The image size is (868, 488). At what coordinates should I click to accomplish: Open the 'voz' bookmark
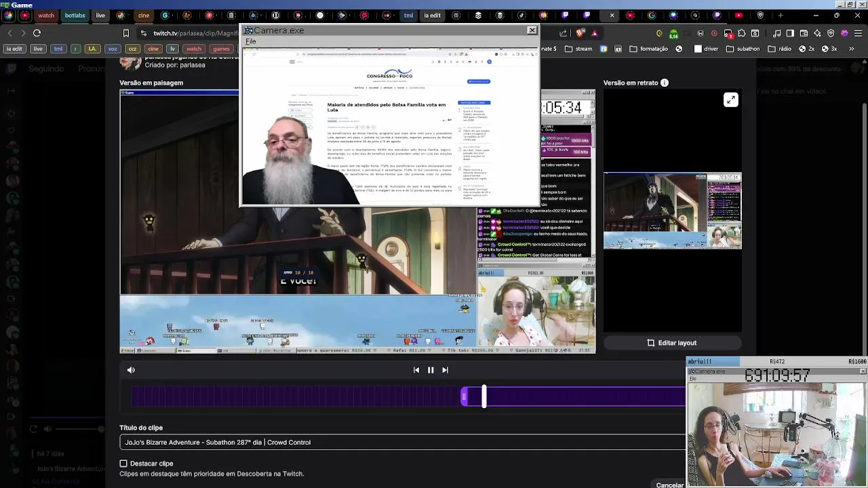[x=113, y=49]
